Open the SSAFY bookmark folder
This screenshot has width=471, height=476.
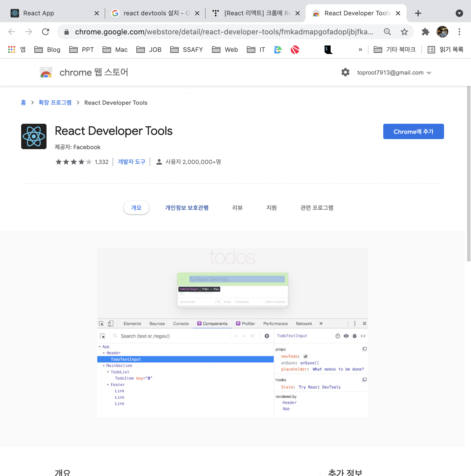point(187,49)
